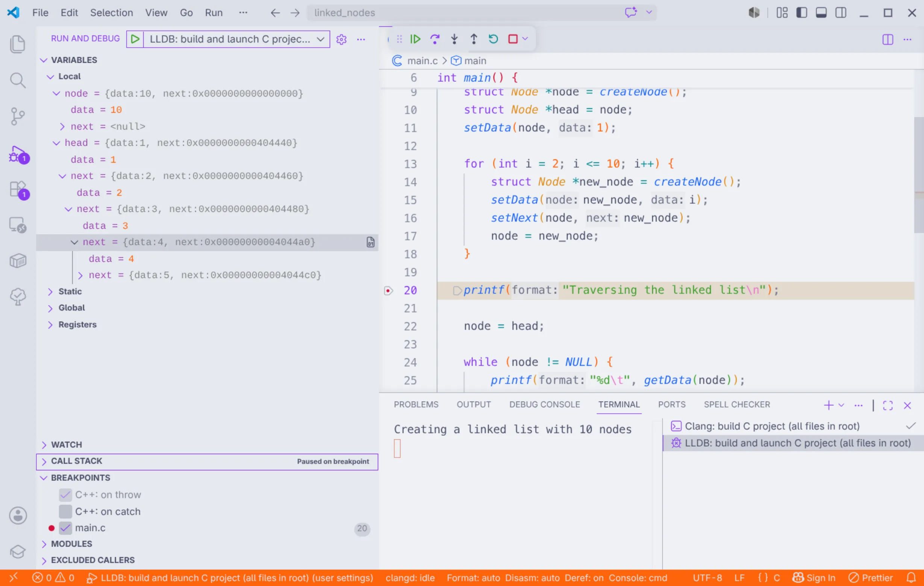924x586 pixels.
Task: Open Copilot chat icon in title bar
Action: click(x=631, y=12)
